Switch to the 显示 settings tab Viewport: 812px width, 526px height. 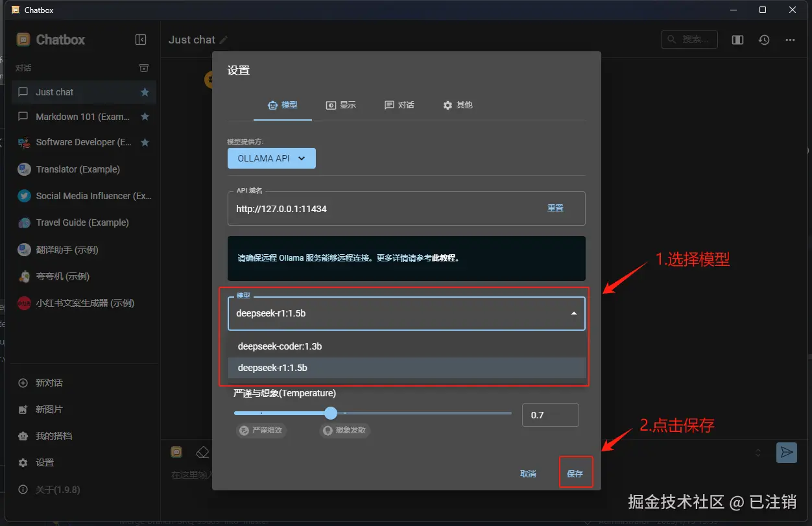click(341, 105)
